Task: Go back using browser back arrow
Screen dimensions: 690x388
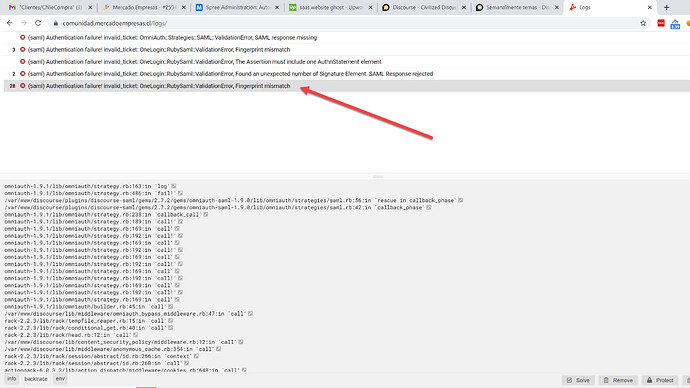Action: (10, 23)
